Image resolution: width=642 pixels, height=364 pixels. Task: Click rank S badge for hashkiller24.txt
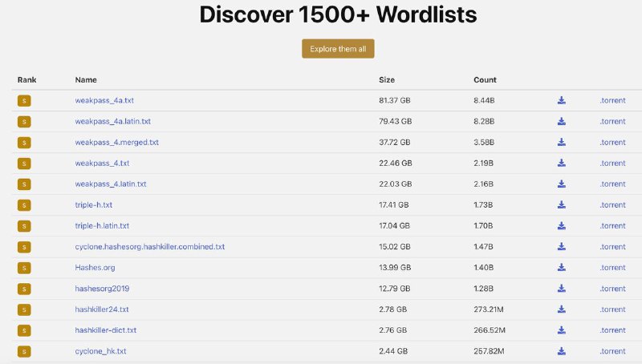tap(24, 309)
